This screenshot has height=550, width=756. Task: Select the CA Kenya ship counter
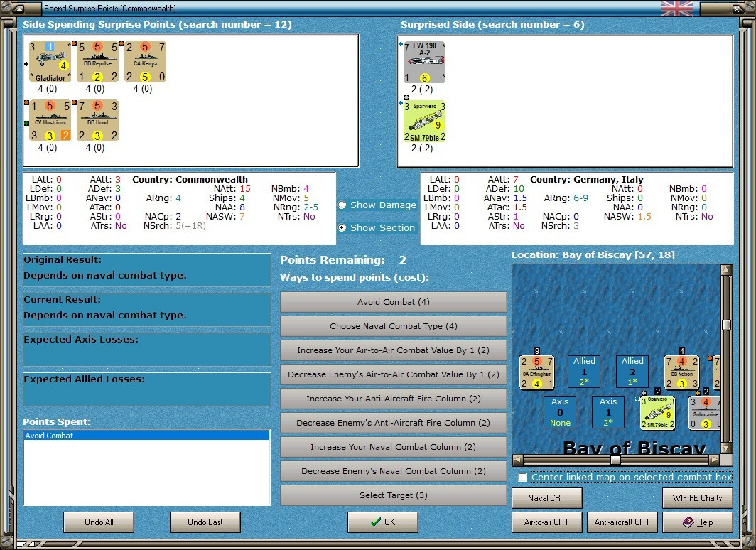146,62
